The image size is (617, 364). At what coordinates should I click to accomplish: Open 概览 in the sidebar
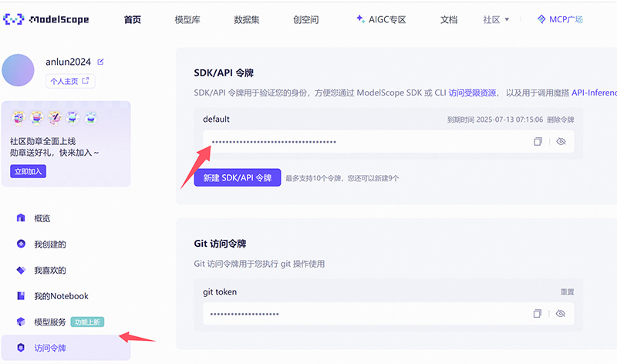[x=42, y=218]
